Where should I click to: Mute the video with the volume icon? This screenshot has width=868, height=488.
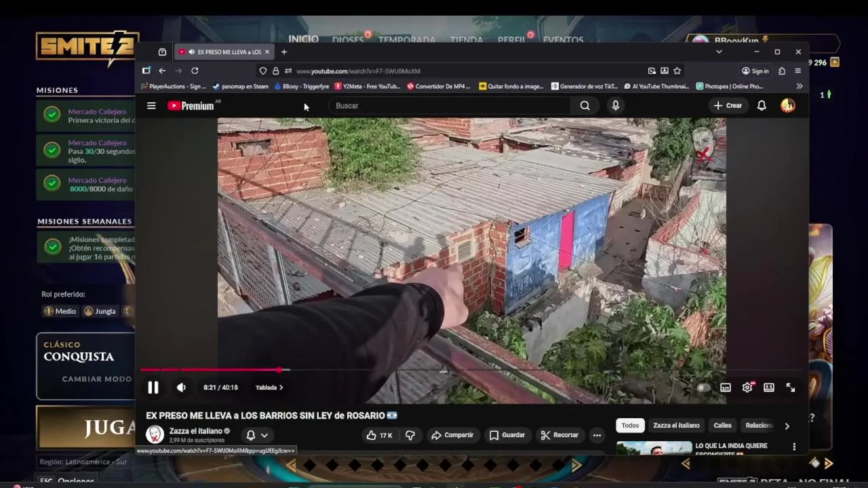pyautogui.click(x=181, y=388)
